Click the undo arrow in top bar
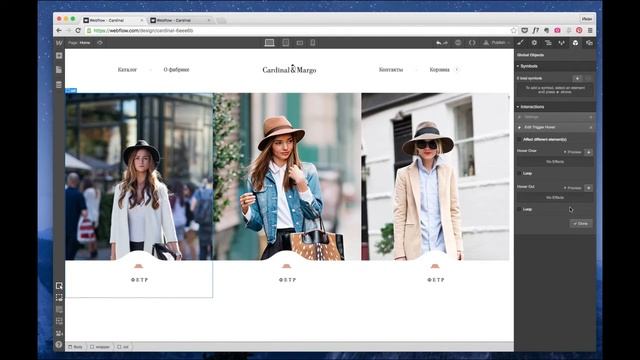 tap(438, 43)
